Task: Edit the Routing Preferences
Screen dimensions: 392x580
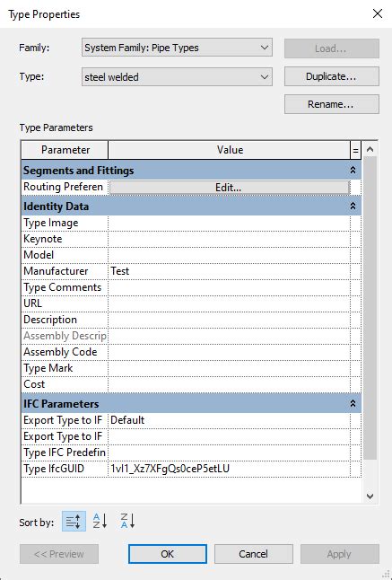Action: coord(229,187)
